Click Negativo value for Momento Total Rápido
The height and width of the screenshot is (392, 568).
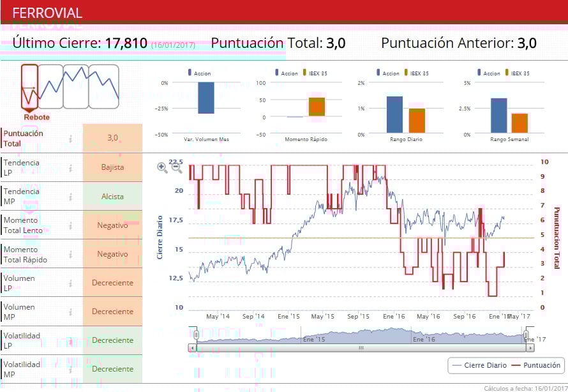[x=113, y=254]
